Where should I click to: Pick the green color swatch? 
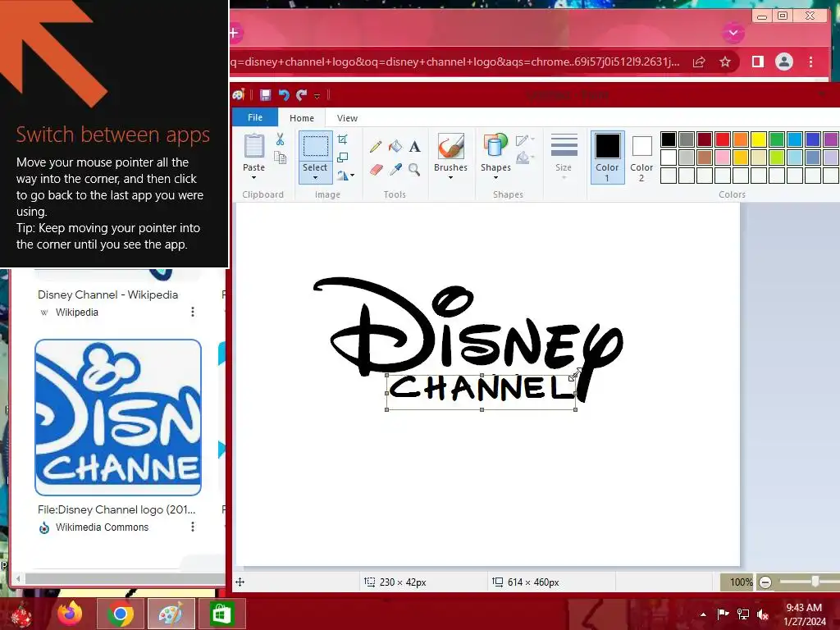point(777,139)
